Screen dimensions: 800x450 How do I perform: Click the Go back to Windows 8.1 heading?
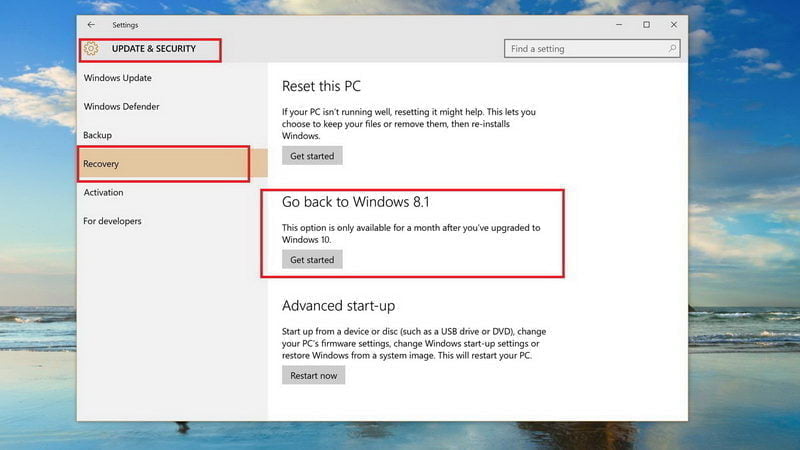click(x=356, y=202)
